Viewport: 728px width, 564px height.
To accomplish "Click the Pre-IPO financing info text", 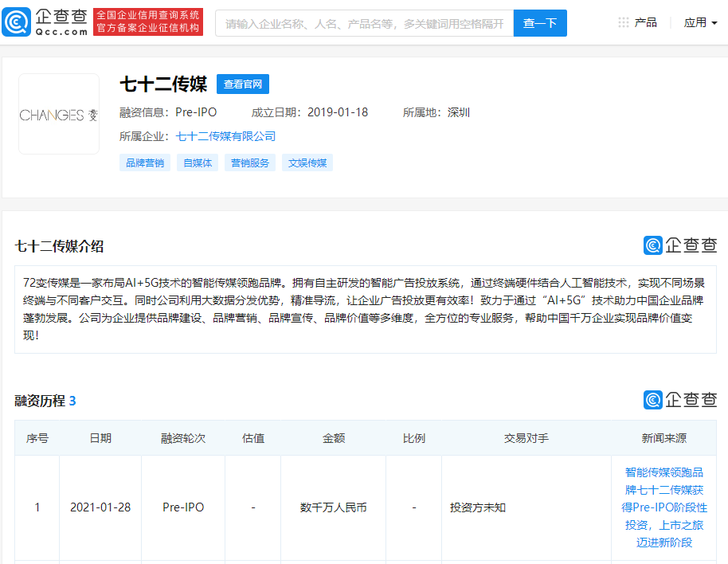I will point(196,112).
